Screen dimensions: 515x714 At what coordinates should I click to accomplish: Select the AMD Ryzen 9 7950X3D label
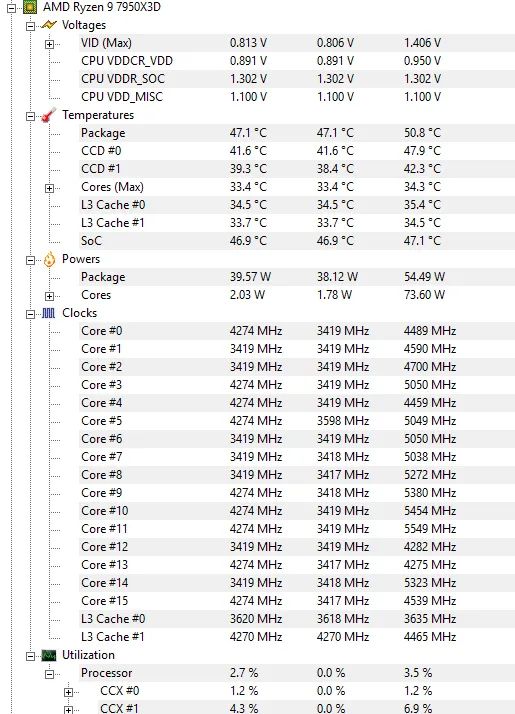tap(102, 7)
